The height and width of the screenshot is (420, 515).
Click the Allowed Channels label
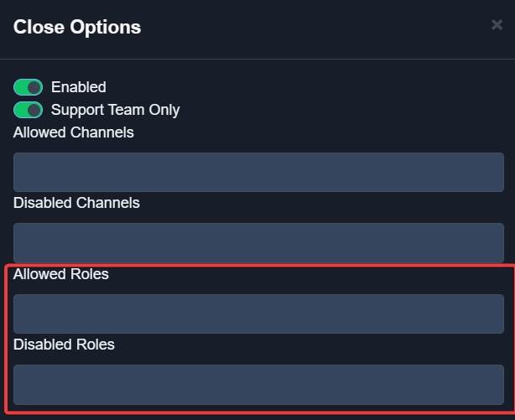coord(74,132)
